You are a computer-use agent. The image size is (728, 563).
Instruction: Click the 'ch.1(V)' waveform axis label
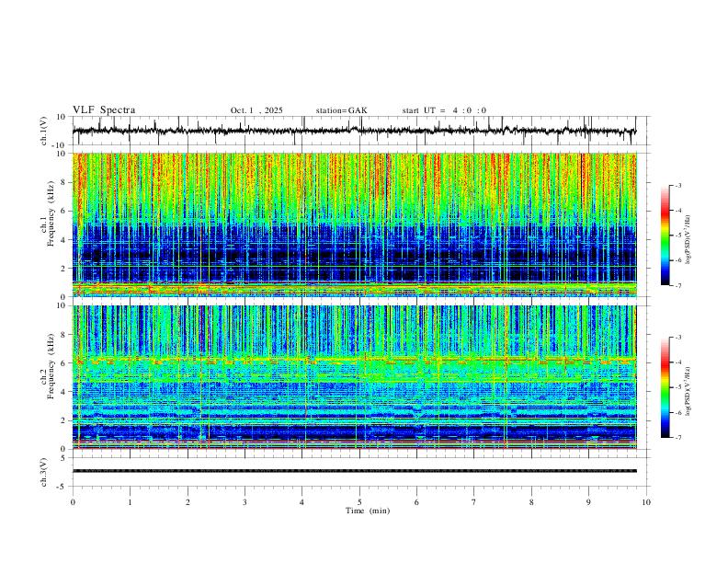(x=44, y=131)
